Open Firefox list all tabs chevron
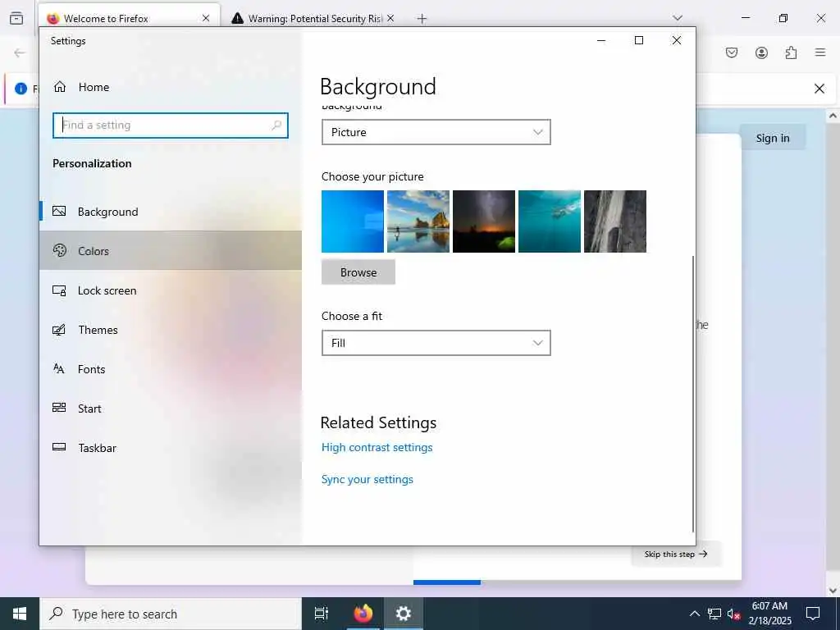The width and height of the screenshot is (840, 630). coord(677,18)
